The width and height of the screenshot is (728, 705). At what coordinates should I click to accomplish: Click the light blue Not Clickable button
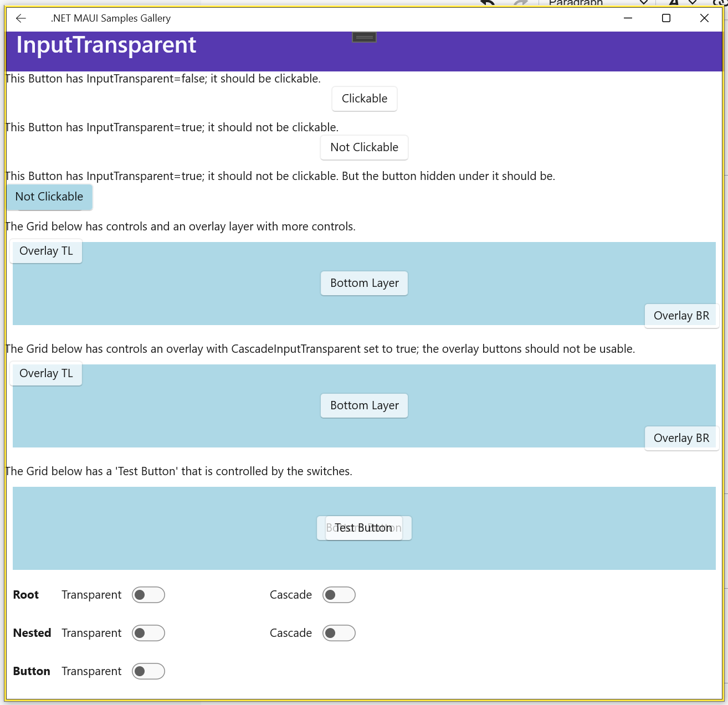point(49,197)
